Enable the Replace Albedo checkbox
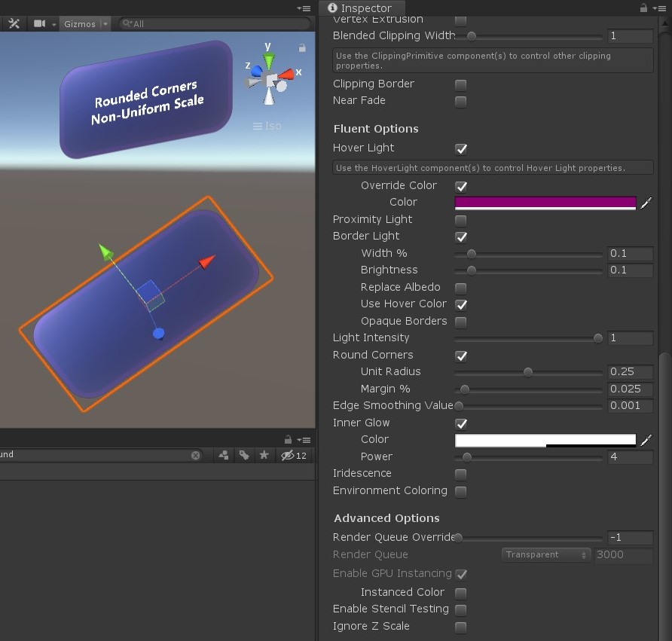The image size is (672, 641). (x=461, y=288)
